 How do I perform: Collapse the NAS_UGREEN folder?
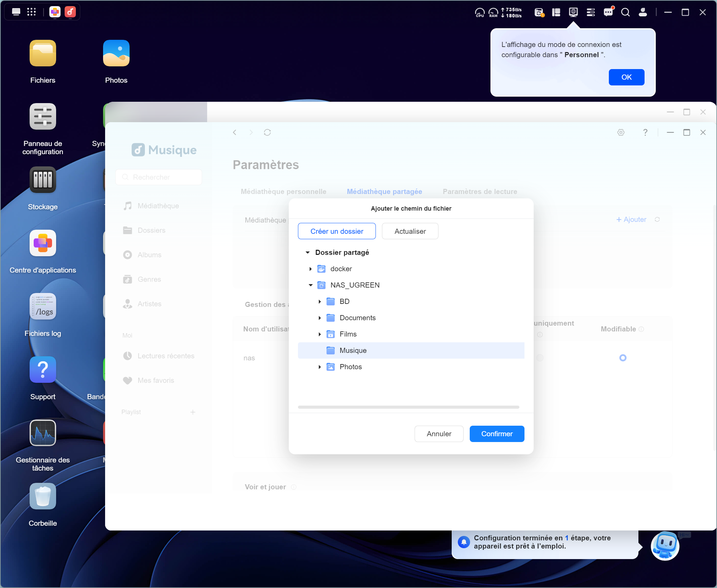pos(311,285)
